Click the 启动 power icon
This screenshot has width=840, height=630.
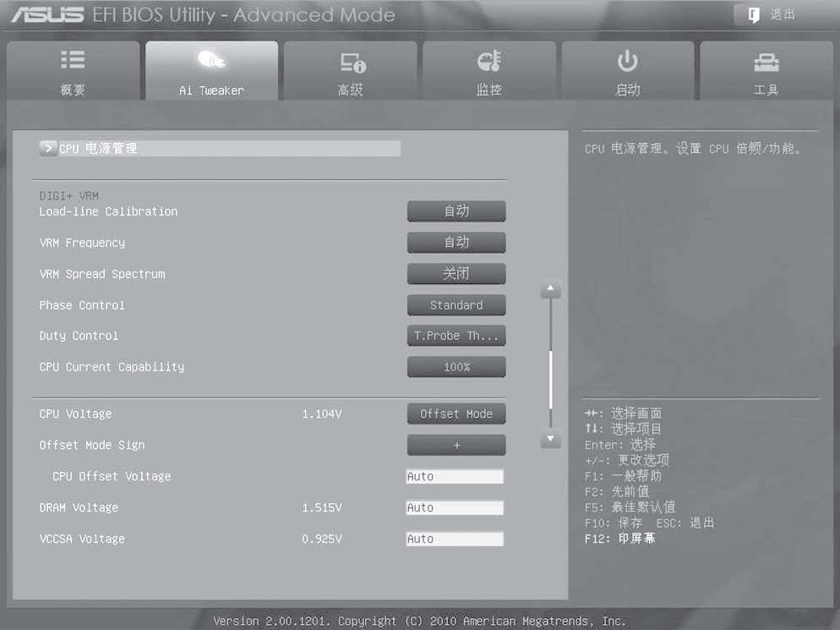click(627, 61)
